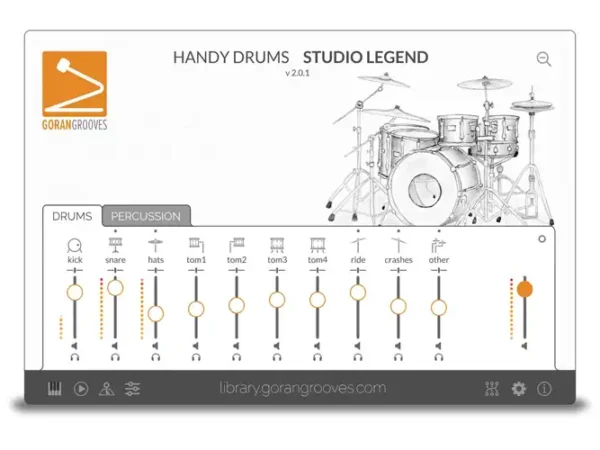Viewport: 600px width, 450px height.
Task: Click the tom1 drum icon
Action: [196, 245]
